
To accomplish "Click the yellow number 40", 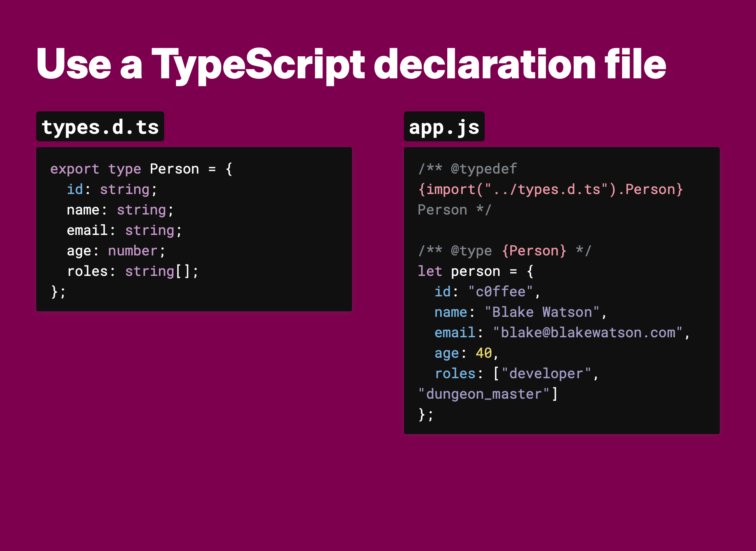I will point(484,353).
